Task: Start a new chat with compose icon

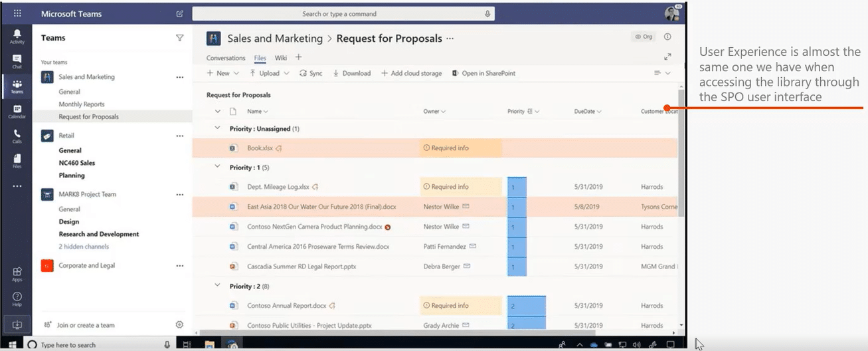Action: click(180, 13)
